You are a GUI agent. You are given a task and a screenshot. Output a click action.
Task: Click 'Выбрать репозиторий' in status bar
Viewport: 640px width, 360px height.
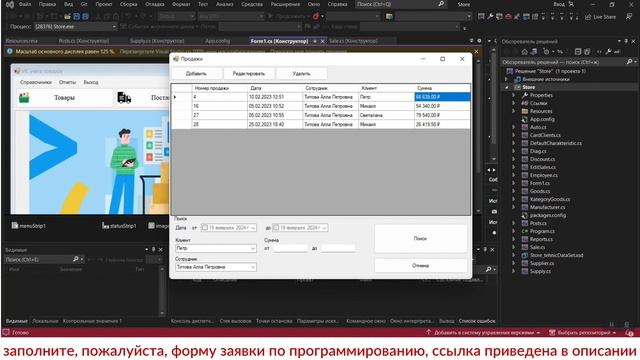coord(582,333)
